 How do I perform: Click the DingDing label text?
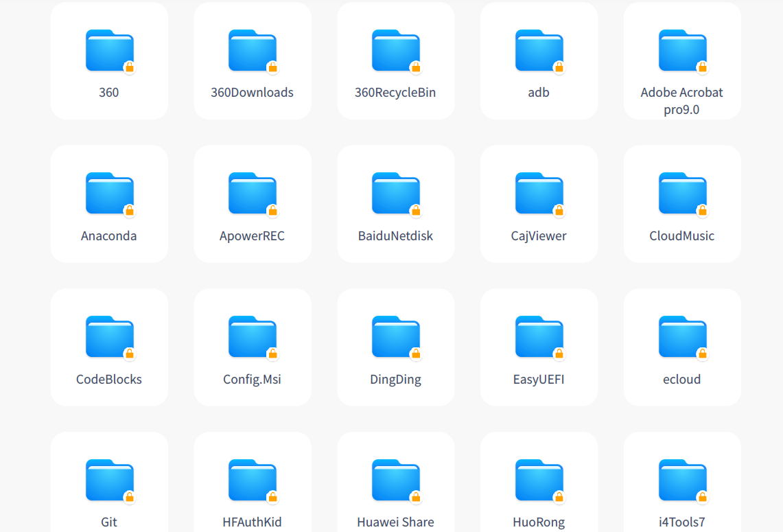click(395, 380)
